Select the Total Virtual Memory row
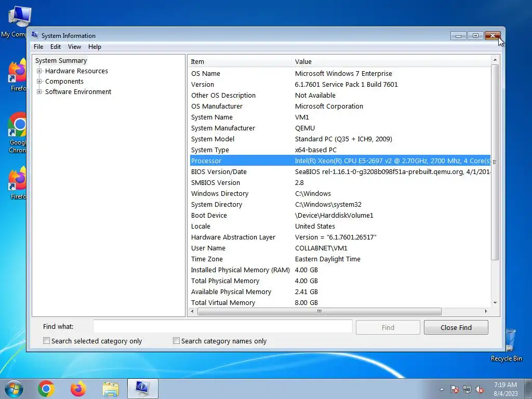Screen dimensions: 532x399 pos(340,302)
